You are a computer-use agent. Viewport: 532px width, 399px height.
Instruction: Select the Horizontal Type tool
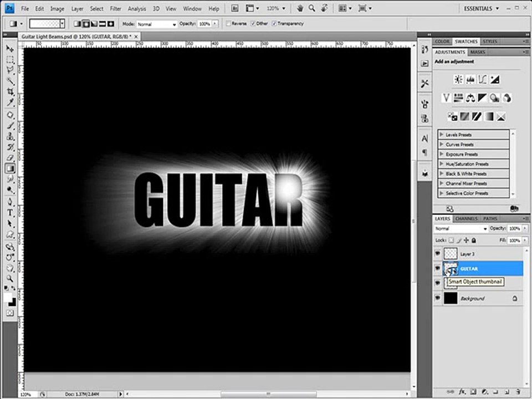(10, 213)
